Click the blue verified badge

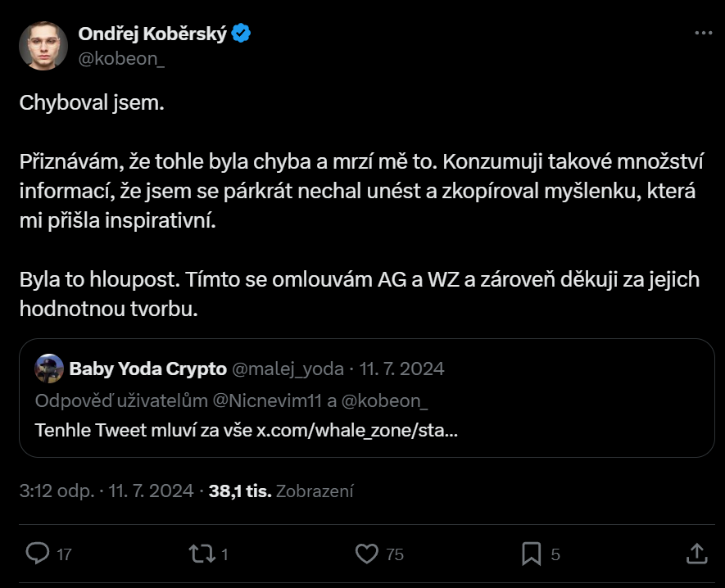point(240,34)
